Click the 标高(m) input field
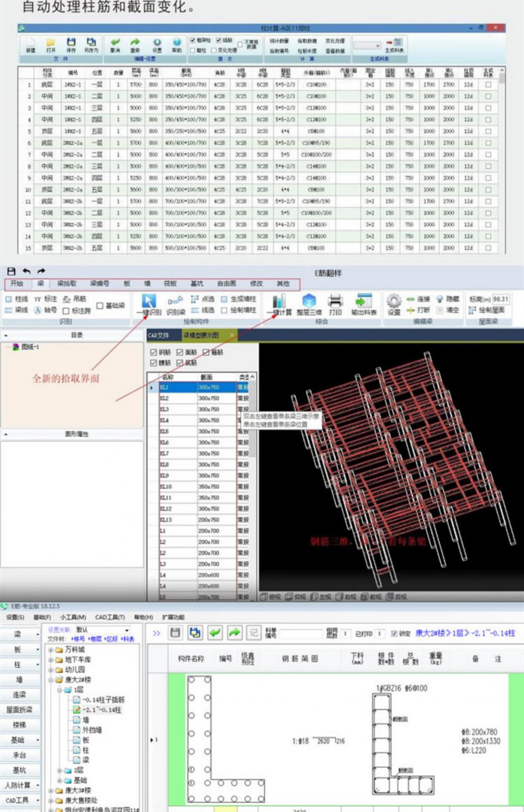The width and height of the screenshot is (524, 812). coord(500,299)
